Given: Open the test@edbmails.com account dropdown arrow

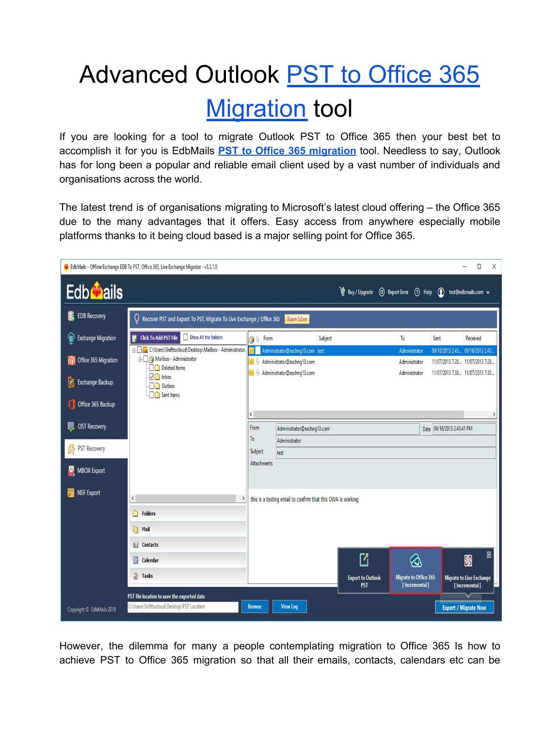Looking at the screenshot, I should [x=488, y=292].
